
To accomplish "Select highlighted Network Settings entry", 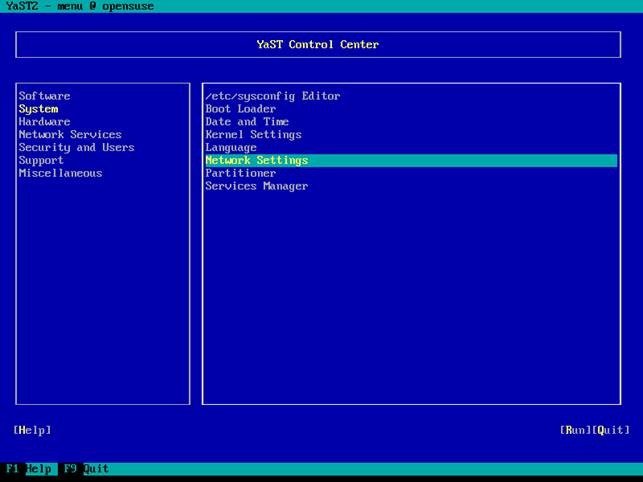I will point(411,160).
